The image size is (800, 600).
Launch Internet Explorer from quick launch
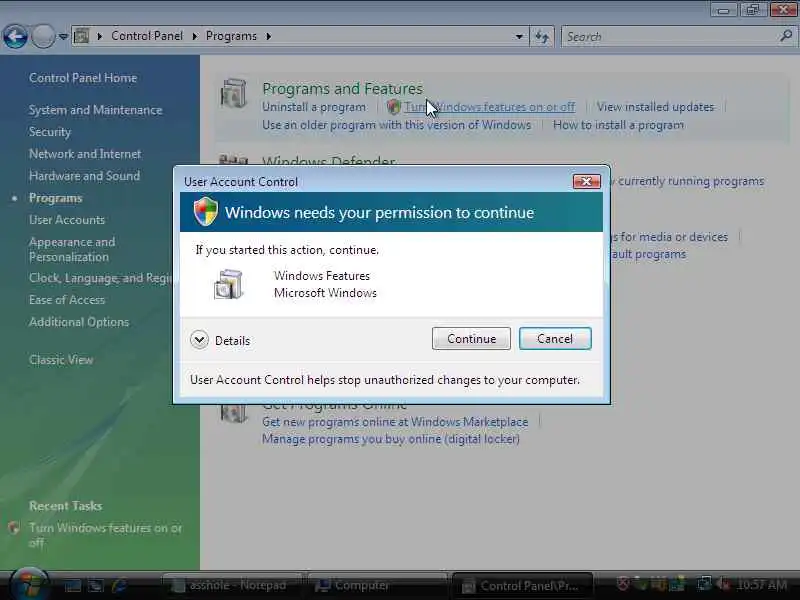(x=119, y=585)
